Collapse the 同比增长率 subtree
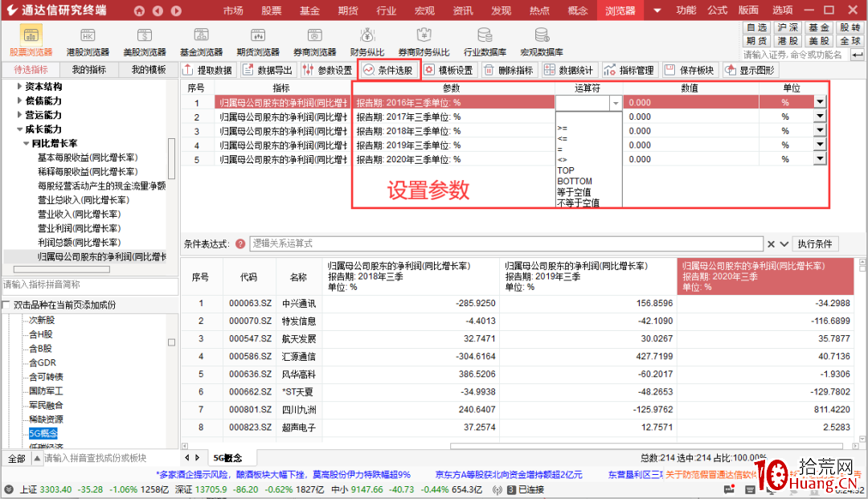This screenshot has height=499, width=868. [x=26, y=143]
